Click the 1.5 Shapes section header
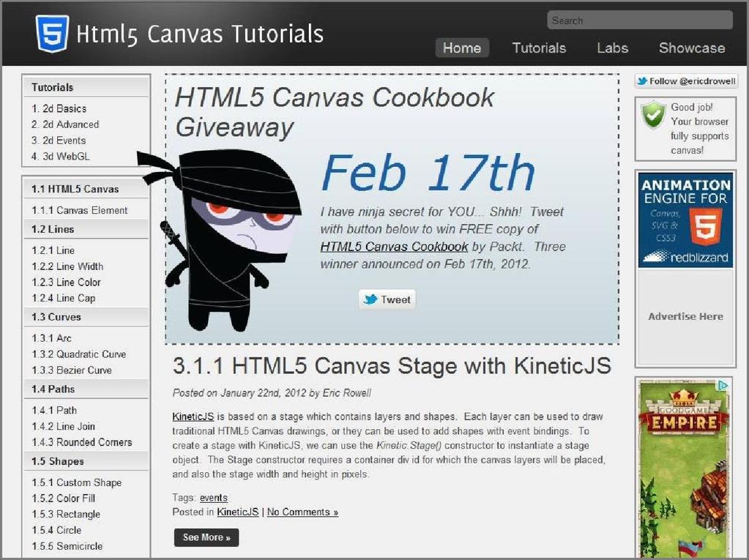Screen dimensions: 749x560 click(86, 461)
